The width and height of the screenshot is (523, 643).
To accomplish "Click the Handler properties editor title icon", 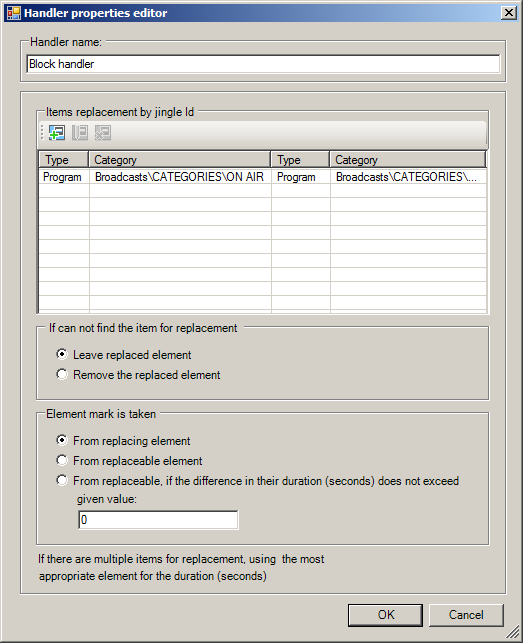I will click(x=14, y=13).
